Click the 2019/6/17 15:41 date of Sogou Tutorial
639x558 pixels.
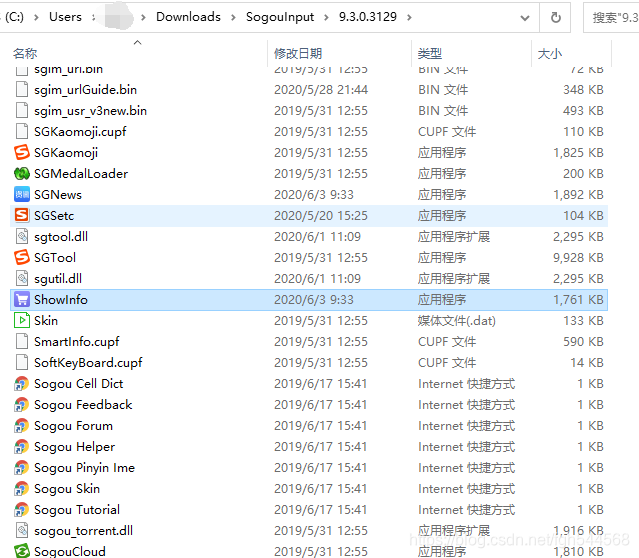click(x=320, y=509)
